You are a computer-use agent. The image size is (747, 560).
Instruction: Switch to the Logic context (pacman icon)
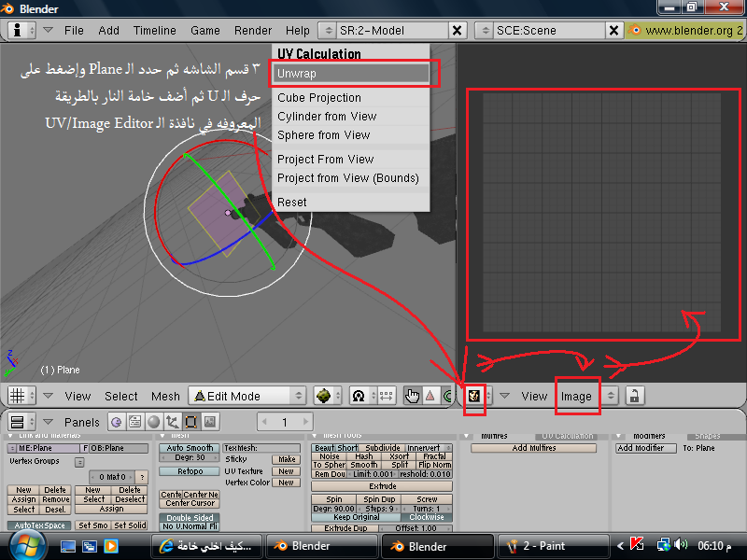tap(117, 422)
